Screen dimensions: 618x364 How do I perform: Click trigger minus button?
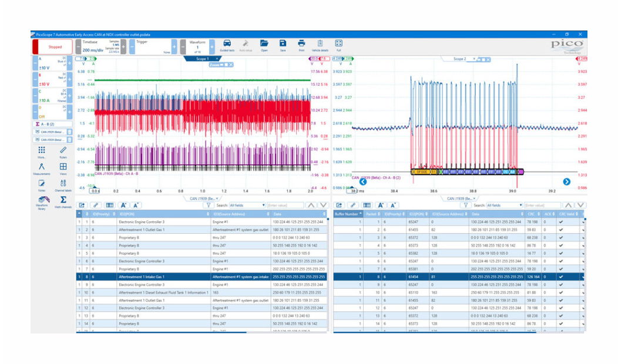pos(132,47)
